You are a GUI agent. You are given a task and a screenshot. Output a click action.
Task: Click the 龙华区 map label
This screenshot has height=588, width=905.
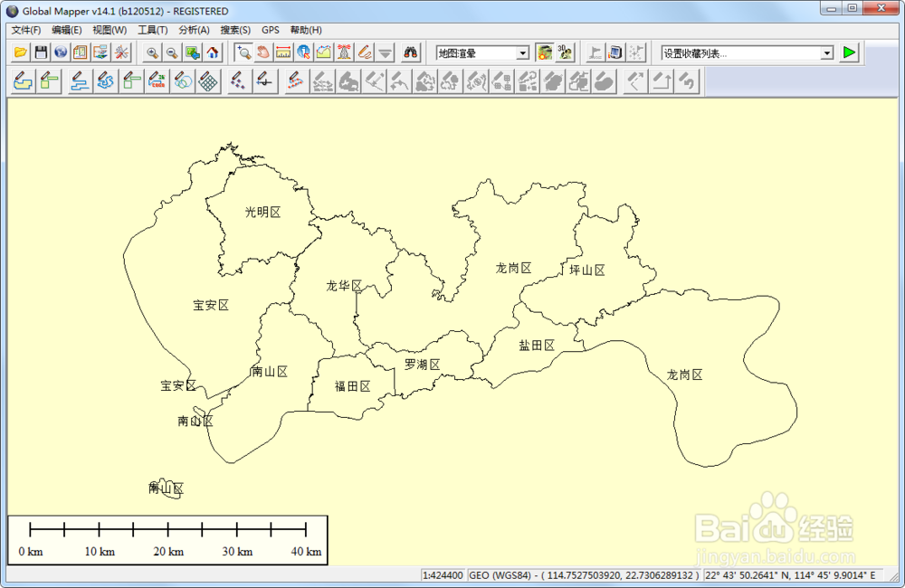coord(344,286)
